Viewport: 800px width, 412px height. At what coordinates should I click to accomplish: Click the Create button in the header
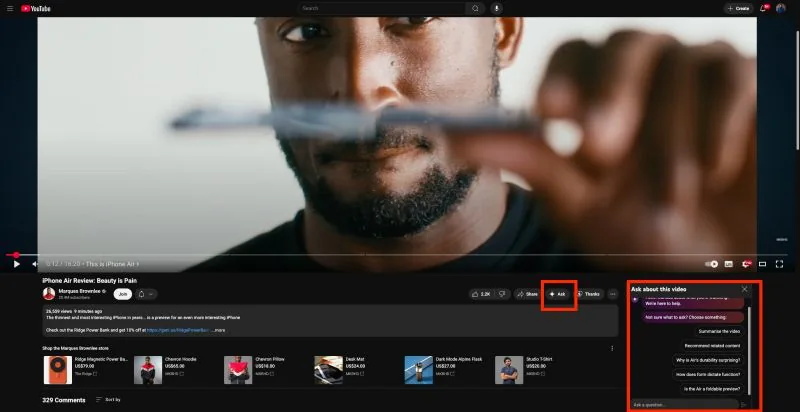[738, 9]
